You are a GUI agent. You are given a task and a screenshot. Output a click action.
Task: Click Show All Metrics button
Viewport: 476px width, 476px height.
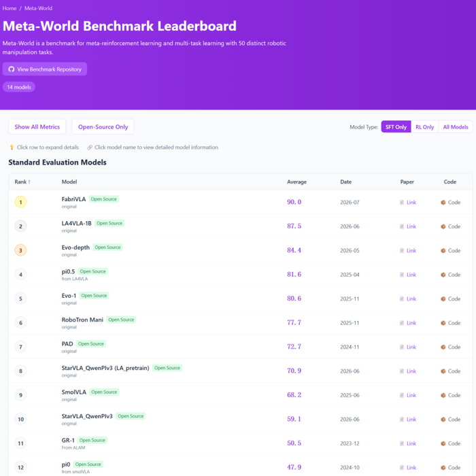(x=37, y=126)
